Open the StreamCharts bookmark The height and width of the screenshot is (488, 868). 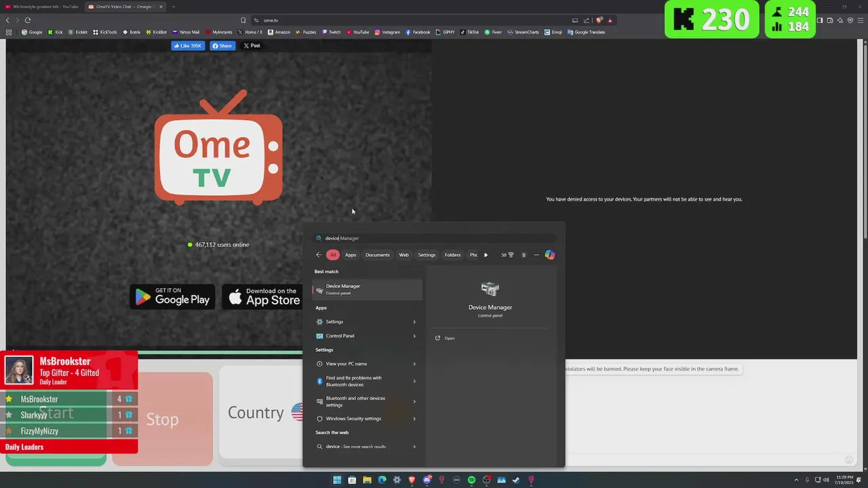tap(522, 32)
